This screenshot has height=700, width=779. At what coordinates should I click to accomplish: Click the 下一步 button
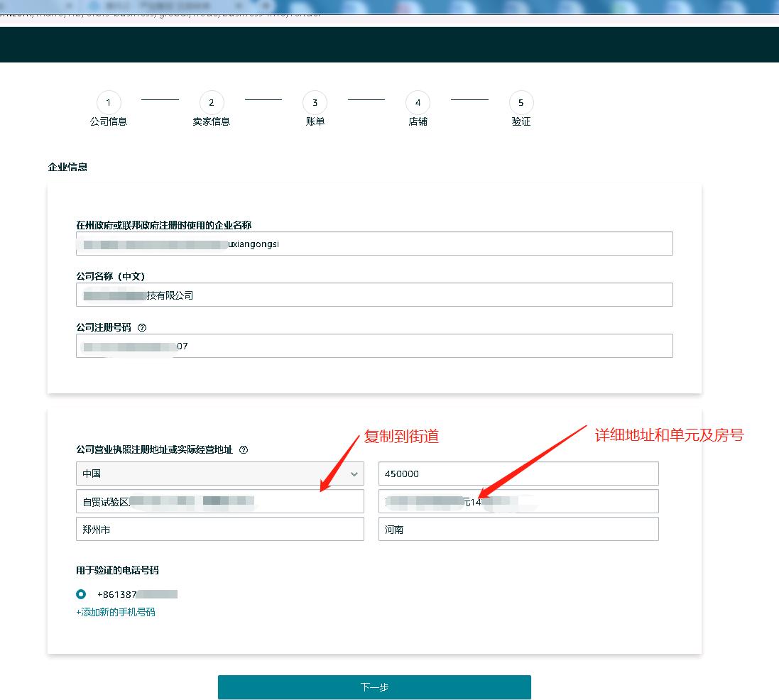pyautogui.click(x=374, y=687)
